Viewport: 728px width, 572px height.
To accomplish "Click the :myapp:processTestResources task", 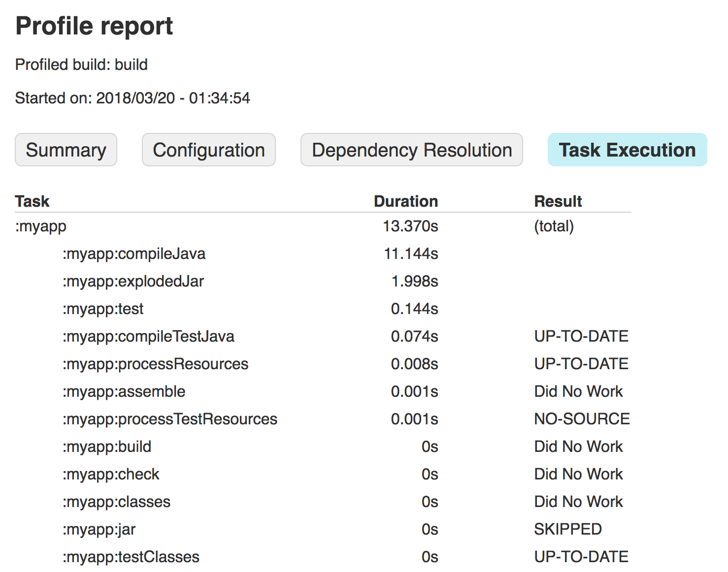I will (x=170, y=419).
